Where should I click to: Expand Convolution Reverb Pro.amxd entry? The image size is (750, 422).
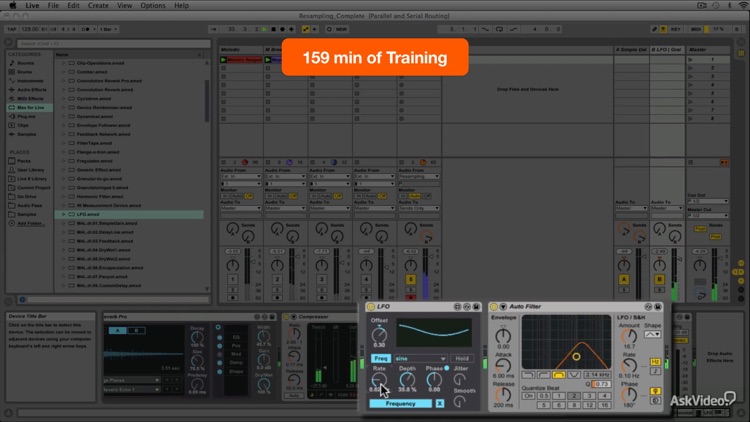[x=63, y=81]
